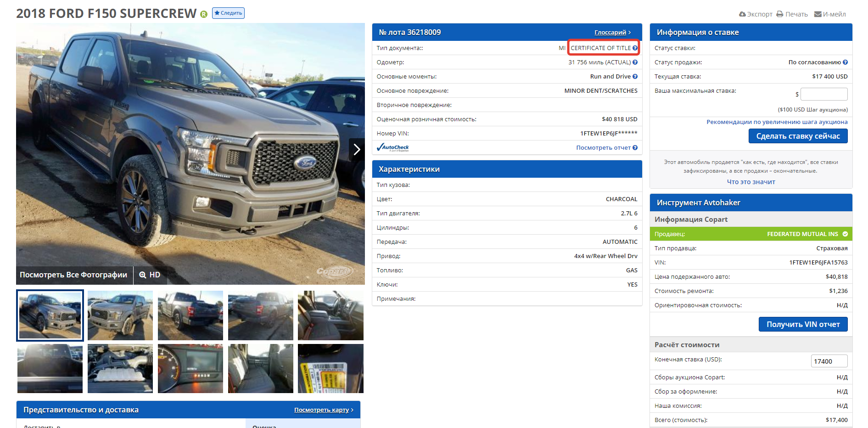Show help for По согласованию sale status

coord(845,62)
